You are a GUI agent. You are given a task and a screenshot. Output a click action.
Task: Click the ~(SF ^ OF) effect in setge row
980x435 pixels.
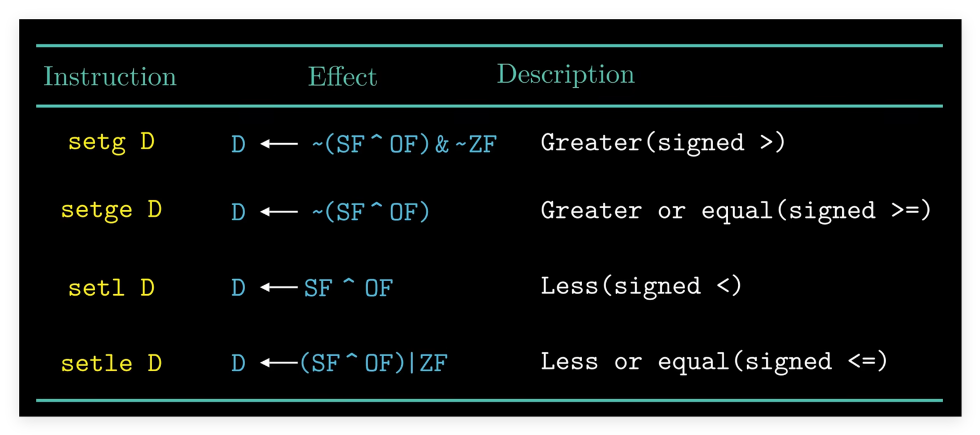click(x=371, y=212)
